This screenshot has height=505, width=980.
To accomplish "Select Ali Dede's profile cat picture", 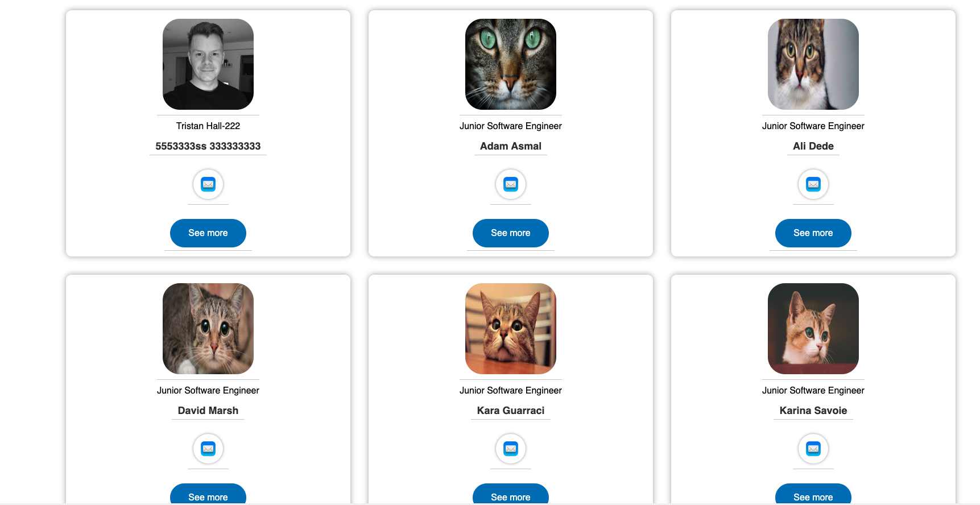I will click(813, 64).
